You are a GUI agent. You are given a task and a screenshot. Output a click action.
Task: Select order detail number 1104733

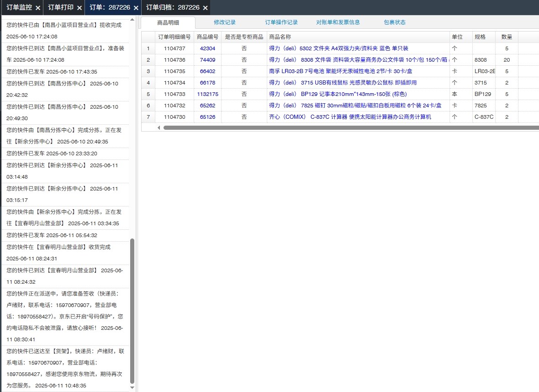pos(174,94)
